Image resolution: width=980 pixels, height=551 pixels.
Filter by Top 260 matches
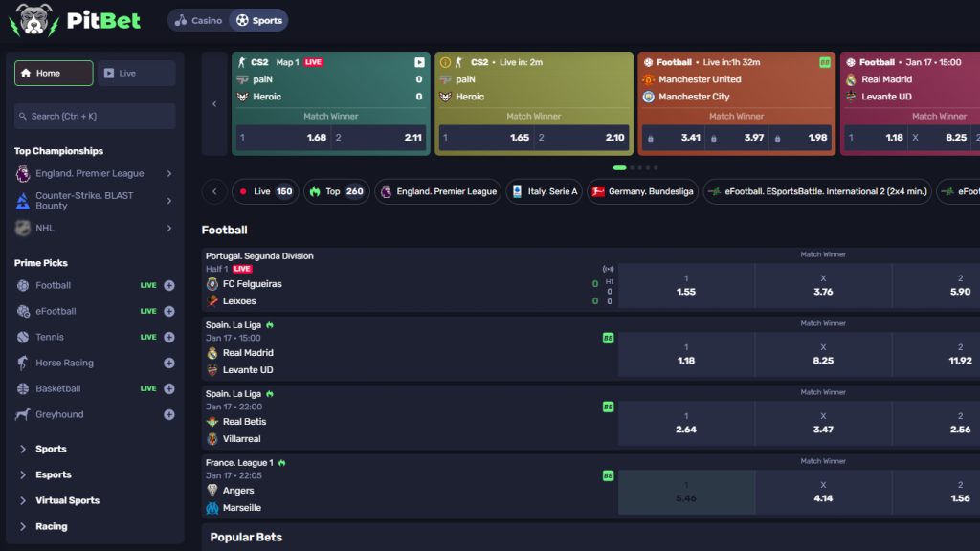[x=337, y=191]
